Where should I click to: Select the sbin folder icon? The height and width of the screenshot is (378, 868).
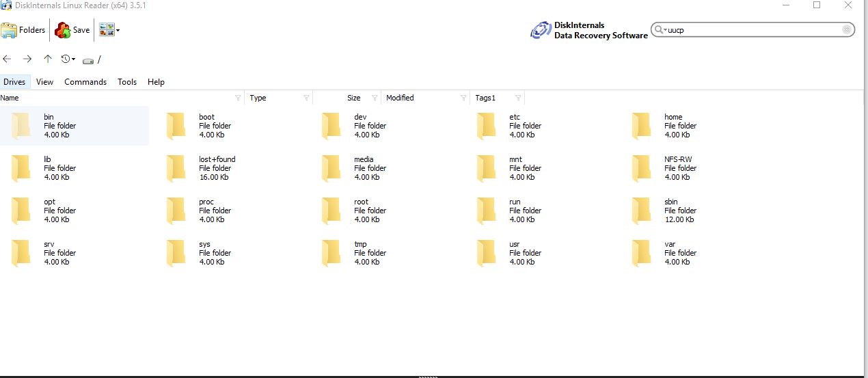tap(641, 211)
